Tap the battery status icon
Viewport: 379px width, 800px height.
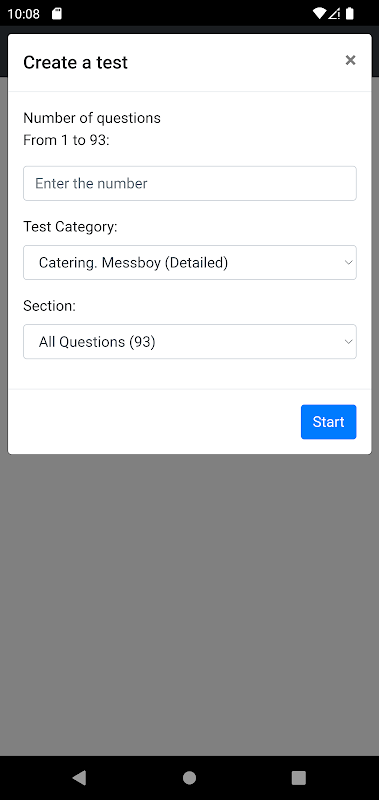[x=349, y=13]
